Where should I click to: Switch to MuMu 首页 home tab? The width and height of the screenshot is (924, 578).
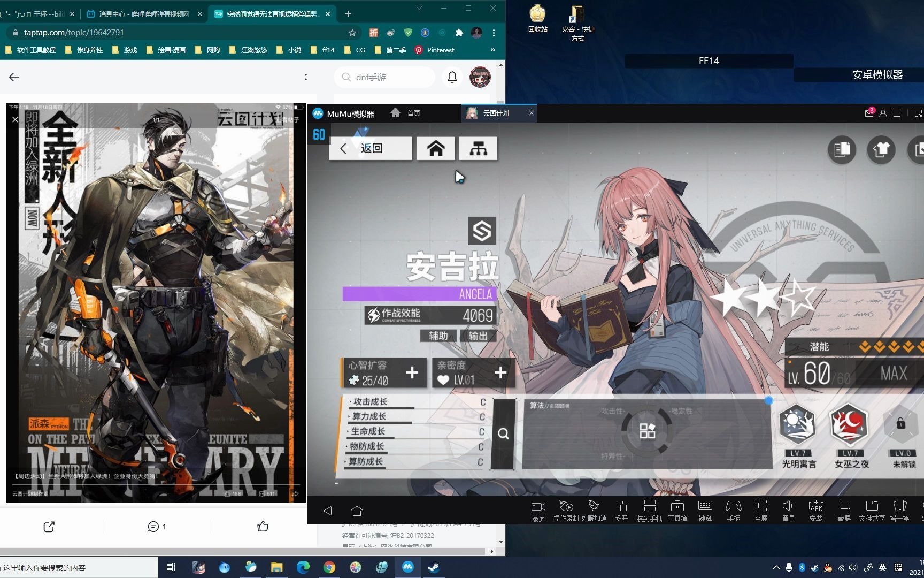tap(405, 113)
